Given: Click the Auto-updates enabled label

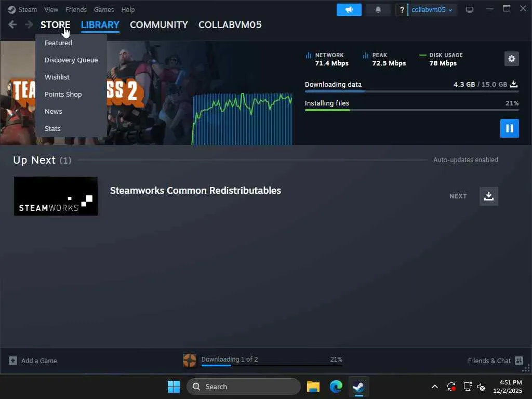Looking at the screenshot, I should pos(465,160).
